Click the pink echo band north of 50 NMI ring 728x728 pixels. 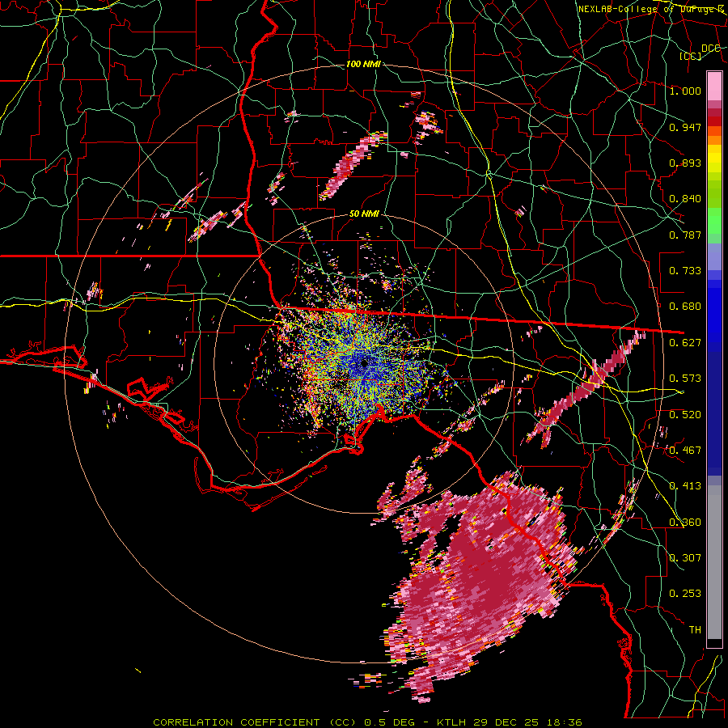click(x=353, y=165)
